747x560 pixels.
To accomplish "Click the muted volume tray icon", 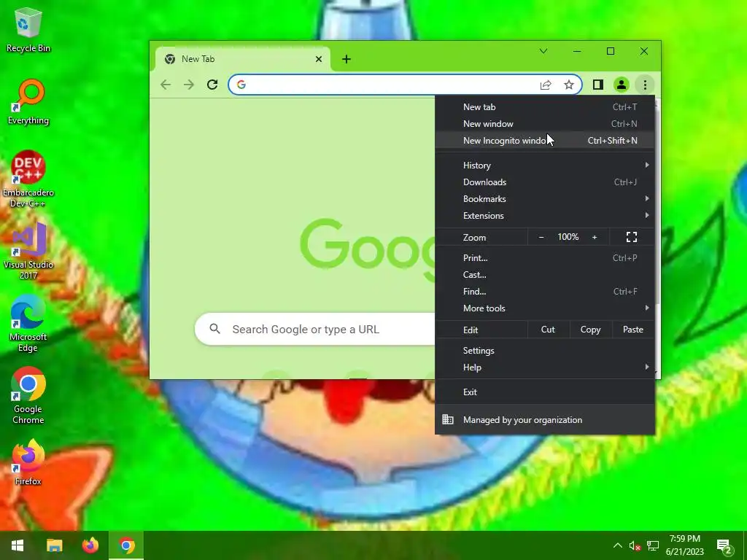I will (x=635, y=545).
